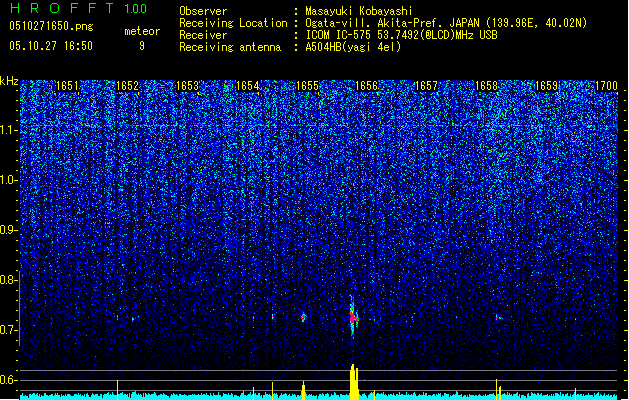Click the date stamp 05.10.27 16:50

pos(51,46)
